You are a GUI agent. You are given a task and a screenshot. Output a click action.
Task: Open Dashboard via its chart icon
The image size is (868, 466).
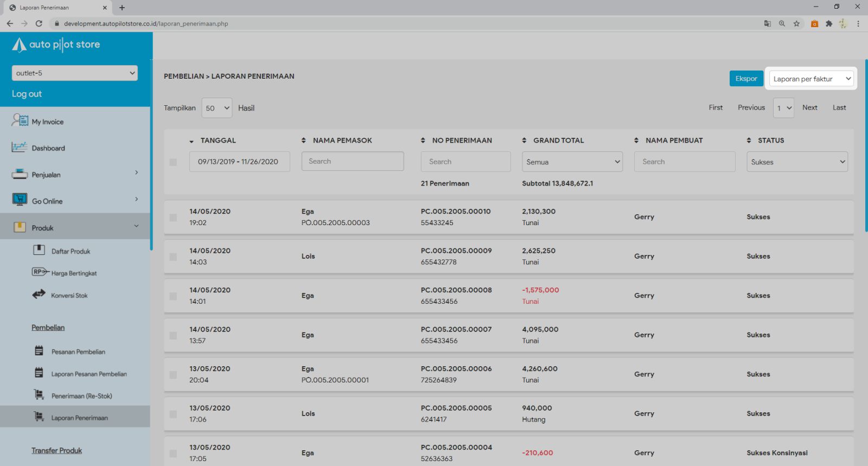click(20, 147)
